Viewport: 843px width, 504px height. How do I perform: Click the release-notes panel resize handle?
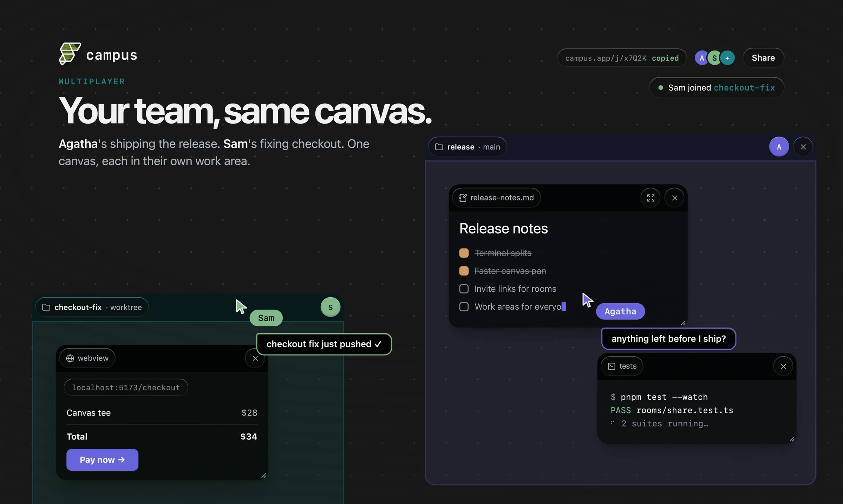click(683, 323)
